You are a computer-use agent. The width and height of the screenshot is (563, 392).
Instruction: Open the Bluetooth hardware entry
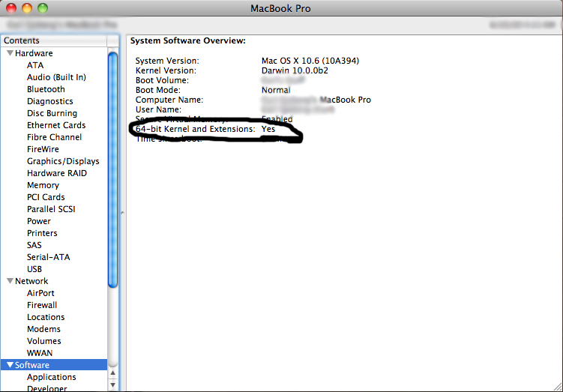click(46, 89)
